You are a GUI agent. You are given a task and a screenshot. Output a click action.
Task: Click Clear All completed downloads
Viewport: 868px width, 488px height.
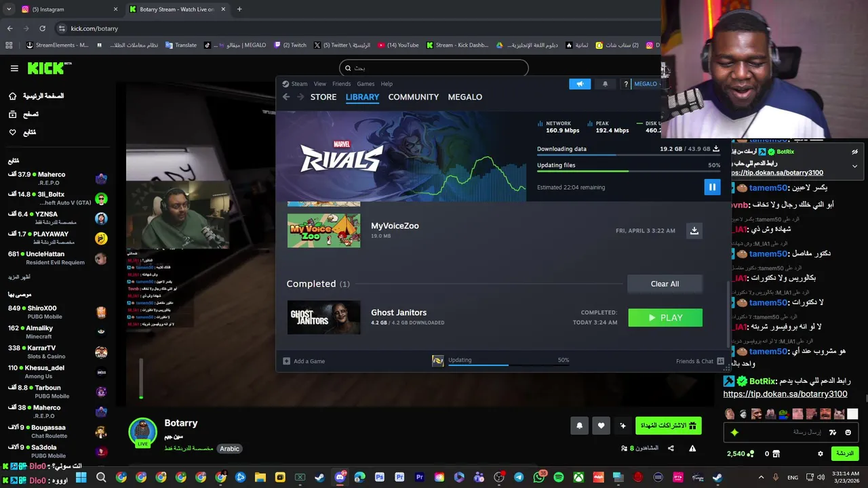665,284
